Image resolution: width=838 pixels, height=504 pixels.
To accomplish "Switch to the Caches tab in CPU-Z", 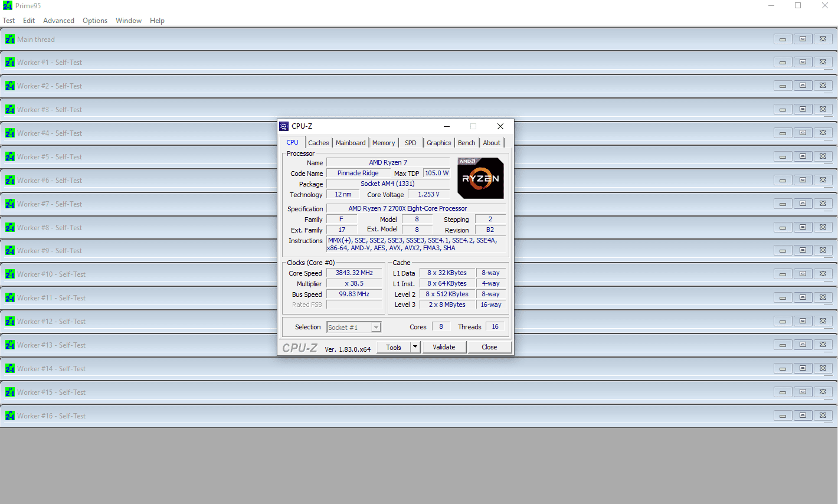I will 319,143.
